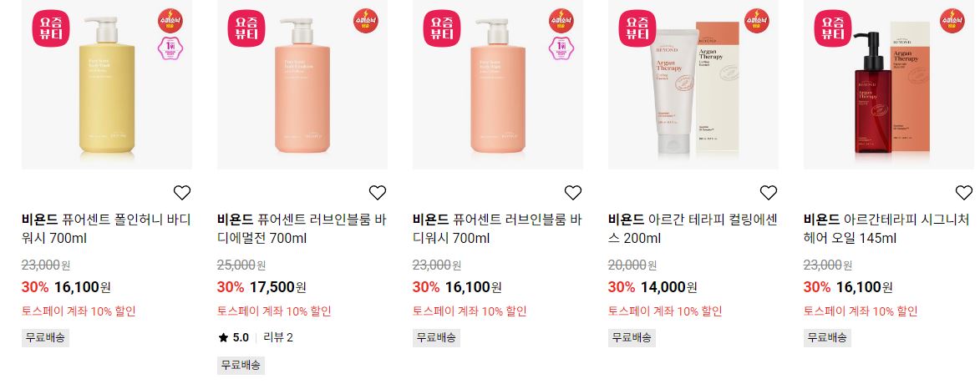980x384 pixels.
Task: Click 요즘뷰티 badge on yellow body wash
Action: [51, 28]
